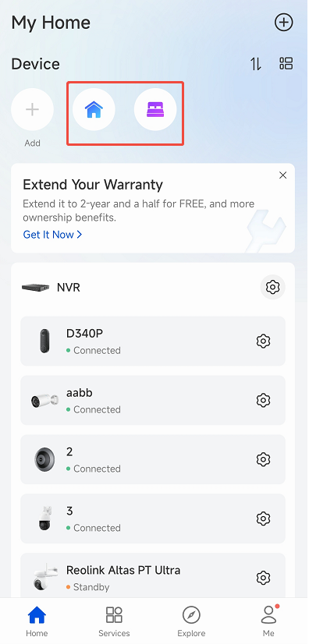Select the blue house scene icon
The width and height of the screenshot is (309, 644).
94,110
